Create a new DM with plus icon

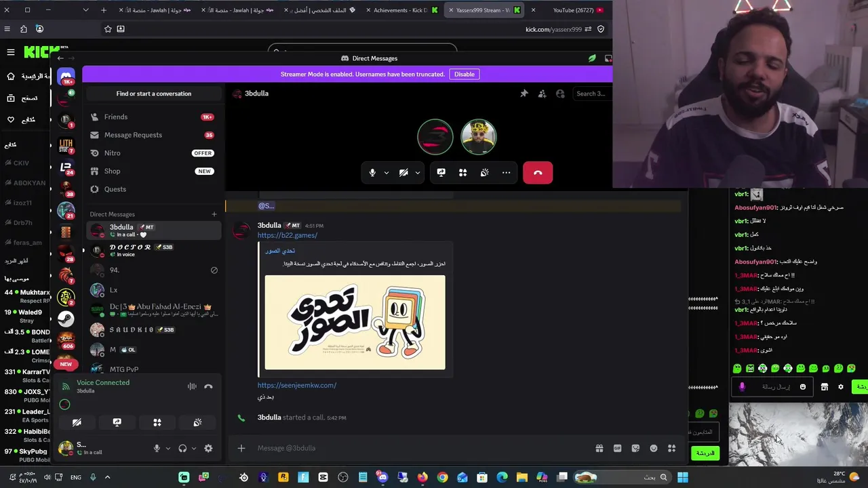pyautogui.click(x=214, y=214)
